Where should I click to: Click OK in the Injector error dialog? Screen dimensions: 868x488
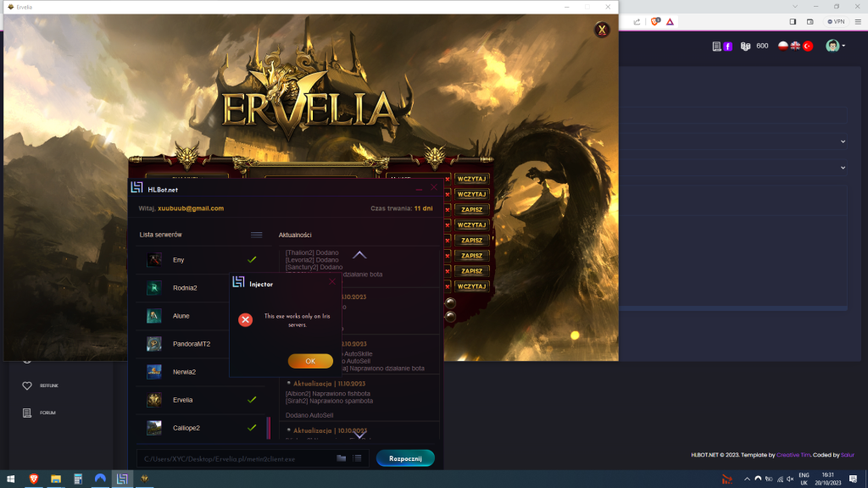click(x=310, y=361)
